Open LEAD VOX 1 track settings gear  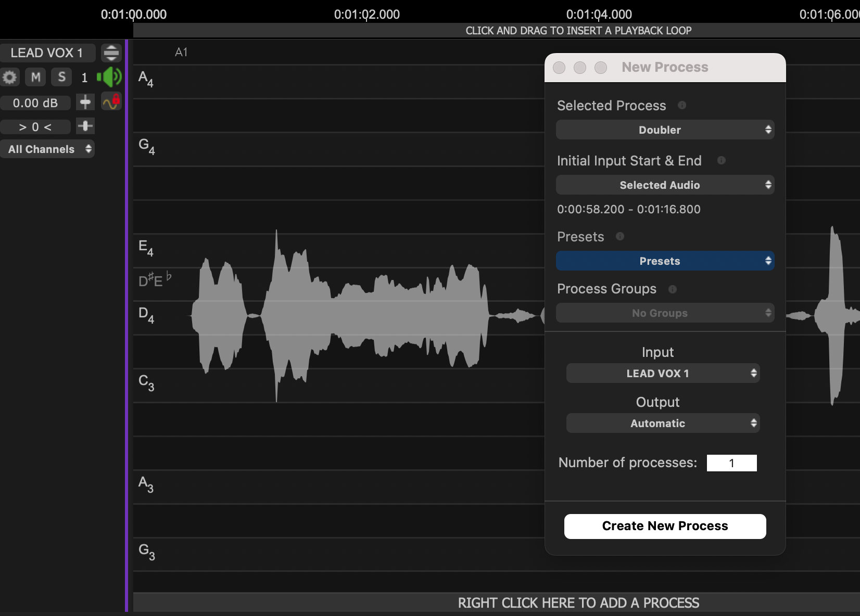(x=10, y=78)
